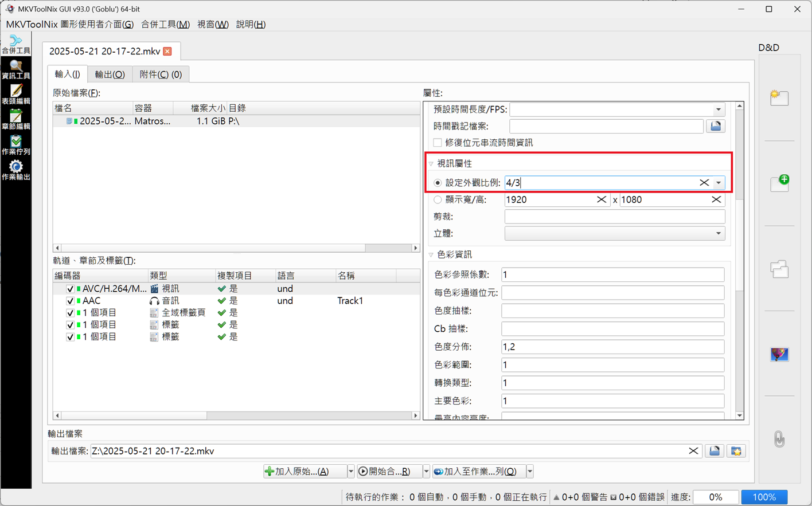Open the 加入至作業列 dropdown arrow

pyautogui.click(x=530, y=472)
